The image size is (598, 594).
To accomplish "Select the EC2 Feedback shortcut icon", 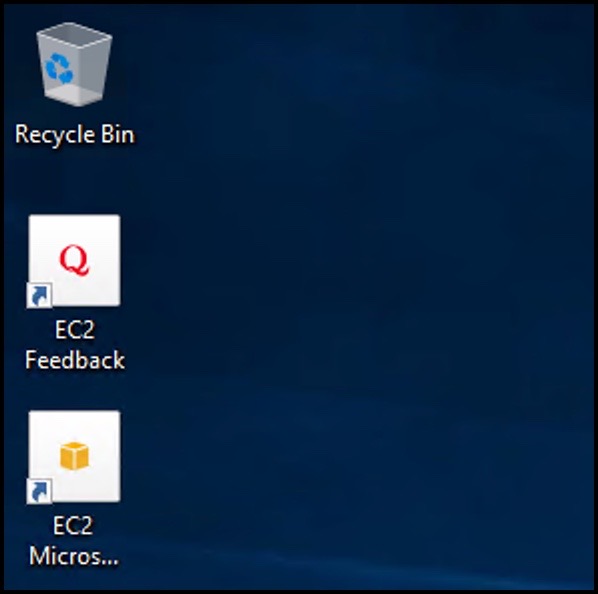I will point(74,261).
